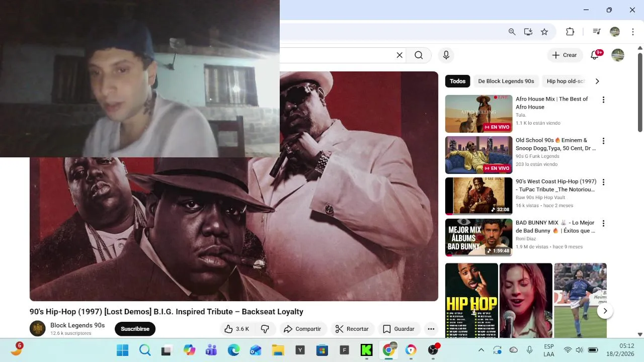Click the Recortar clip button
This screenshot has width=644, height=362.
click(x=352, y=329)
